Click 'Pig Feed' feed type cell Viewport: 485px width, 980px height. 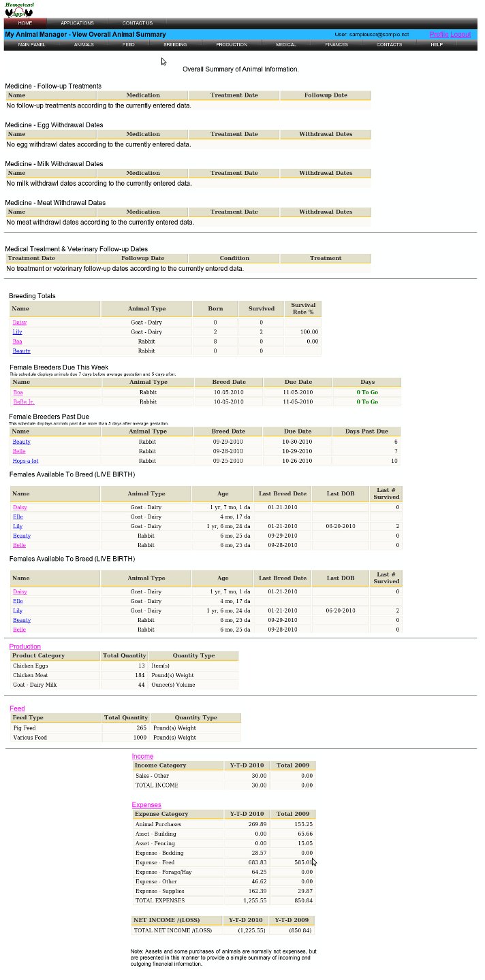pyautogui.click(x=56, y=728)
